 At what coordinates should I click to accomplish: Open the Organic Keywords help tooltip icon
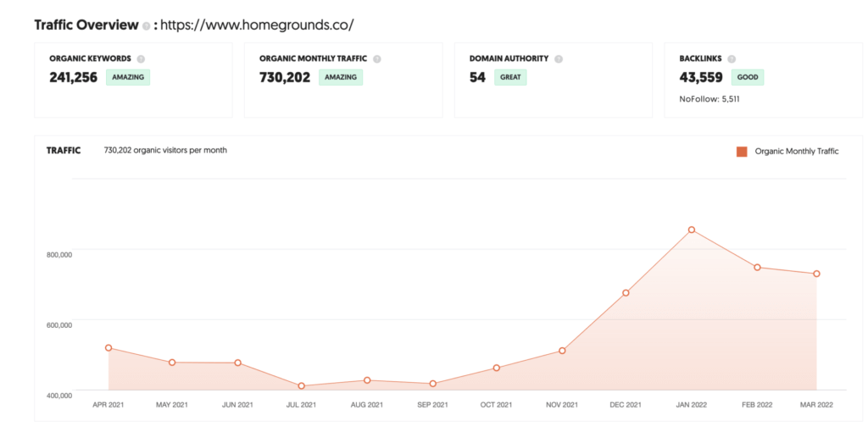click(x=142, y=58)
